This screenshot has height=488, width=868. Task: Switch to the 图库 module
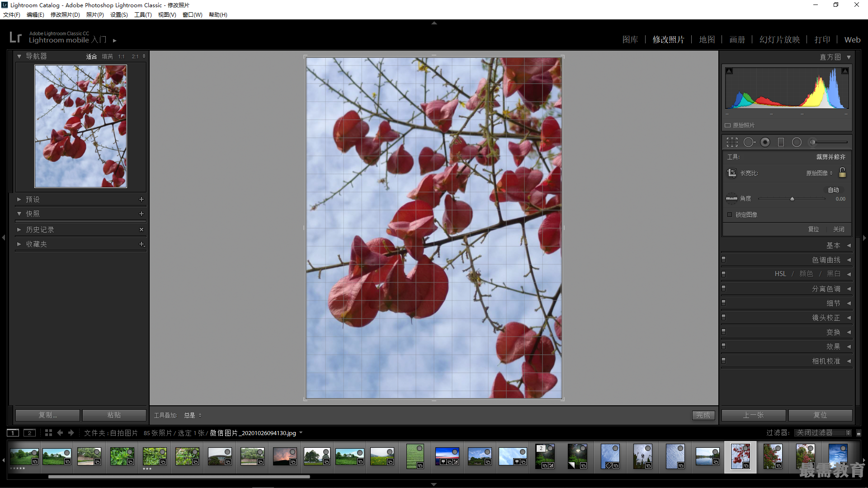click(x=630, y=40)
